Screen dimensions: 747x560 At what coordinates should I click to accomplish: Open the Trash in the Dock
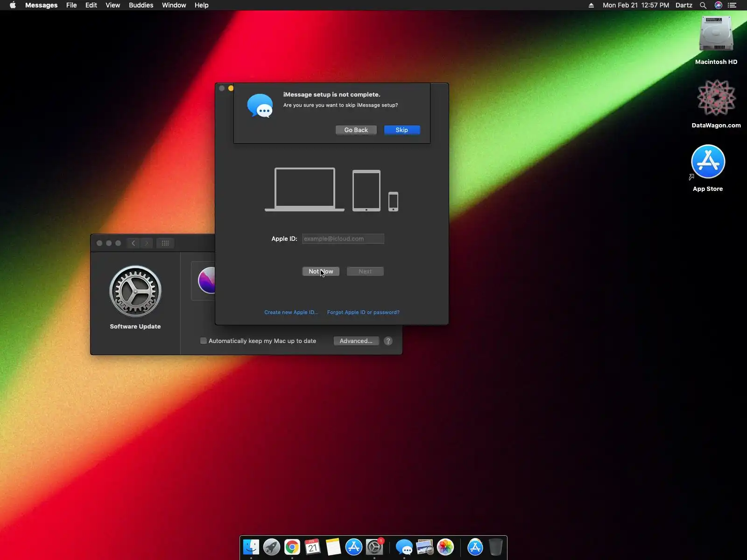[x=496, y=547]
